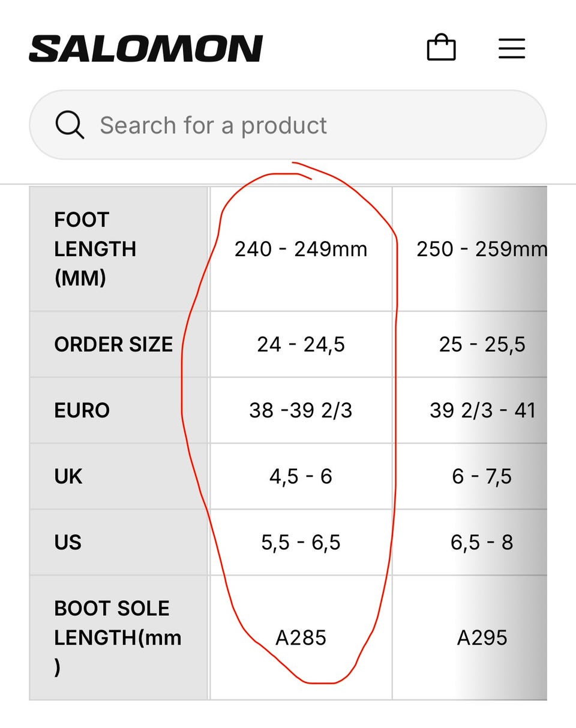
Task: Select the US 5,5 - 6,5 cell
Action: (301, 542)
